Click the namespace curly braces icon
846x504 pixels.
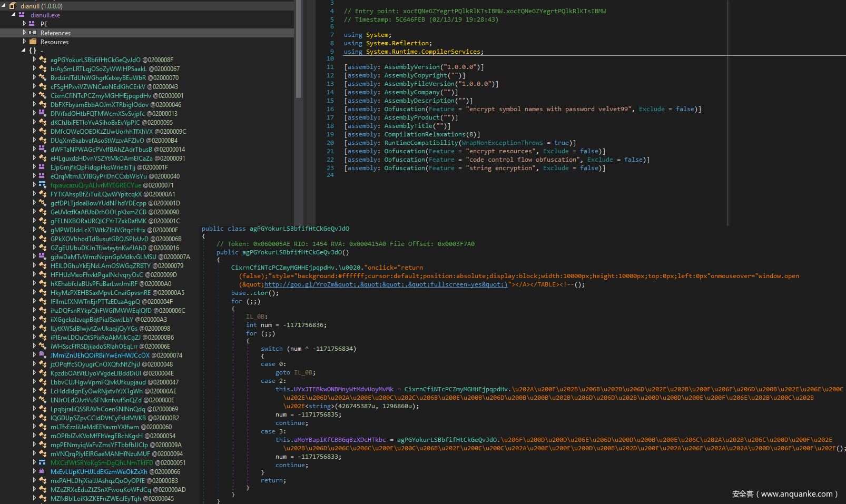(x=33, y=51)
